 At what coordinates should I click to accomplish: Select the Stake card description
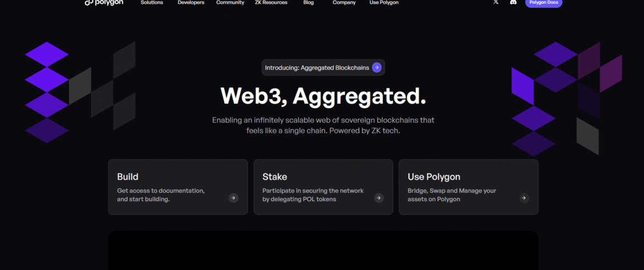tap(313, 195)
